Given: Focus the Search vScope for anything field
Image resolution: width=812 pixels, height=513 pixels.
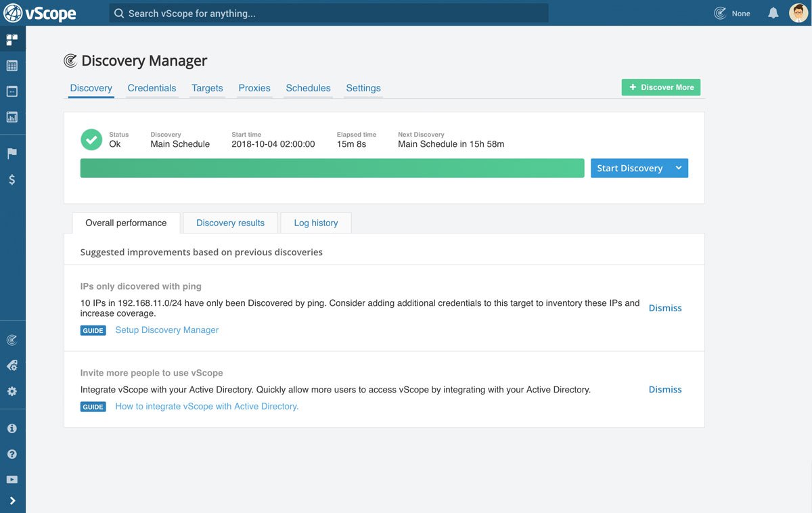Looking at the screenshot, I should tap(329, 14).
